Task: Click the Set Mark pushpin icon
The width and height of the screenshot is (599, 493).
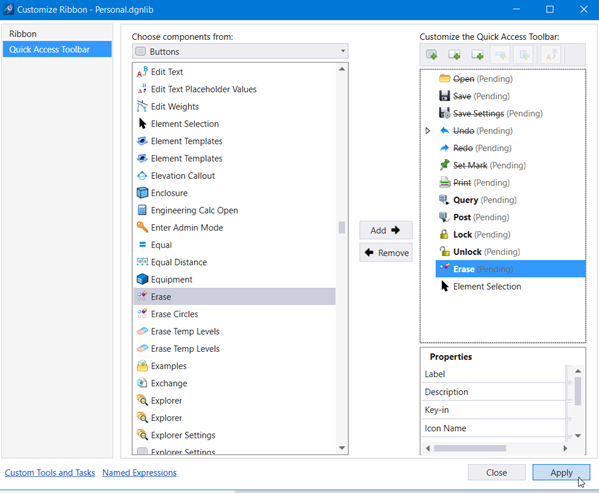Action: [x=444, y=165]
